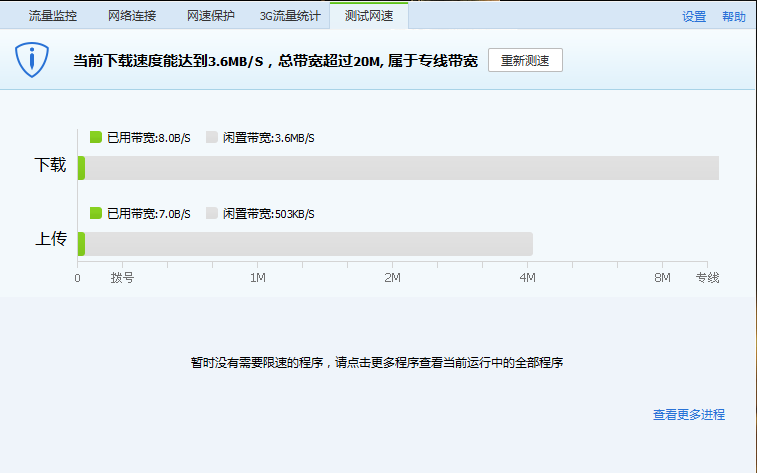The width and height of the screenshot is (757, 473).
Task: Click green swatch beside 已用带宽:8.0B/S
Action: (96, 138)
